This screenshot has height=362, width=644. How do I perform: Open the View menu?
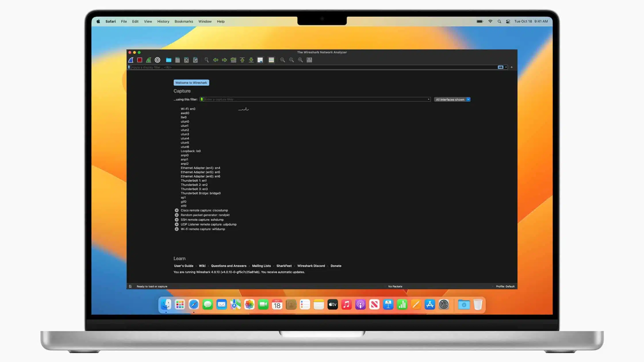(148, 22)
